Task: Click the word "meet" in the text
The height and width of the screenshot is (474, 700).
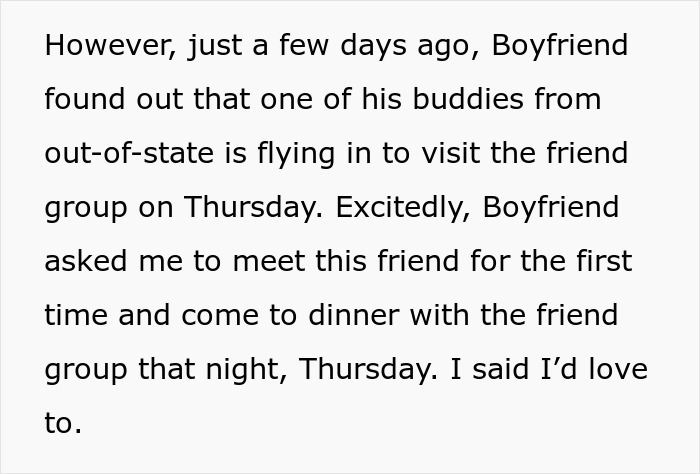Action: coord(269,262)
